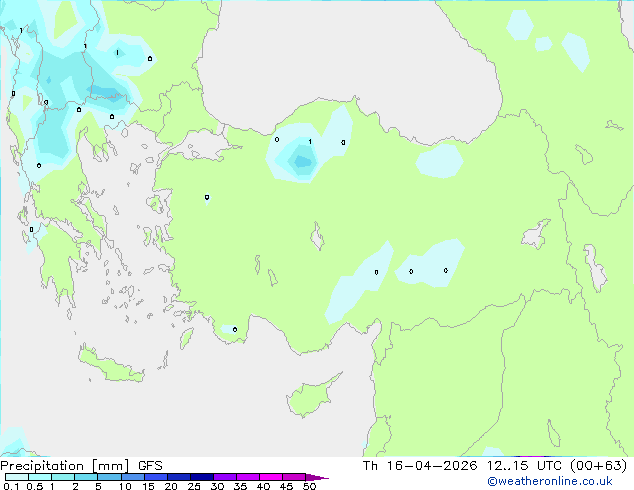The image size is (634, 490).
Task: Open the weatheronline.co.uk copyright link
Action: click(x=549, y=481)
